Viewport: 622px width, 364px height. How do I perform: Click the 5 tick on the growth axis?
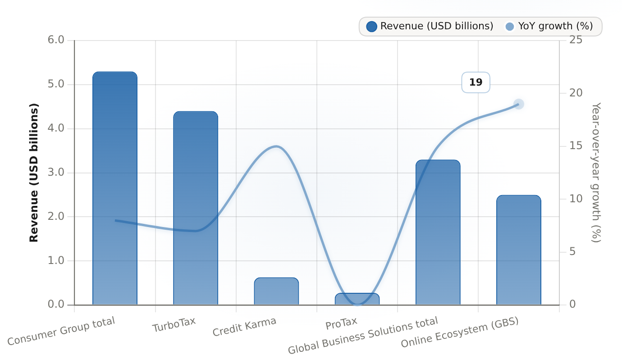click(572, 251)
